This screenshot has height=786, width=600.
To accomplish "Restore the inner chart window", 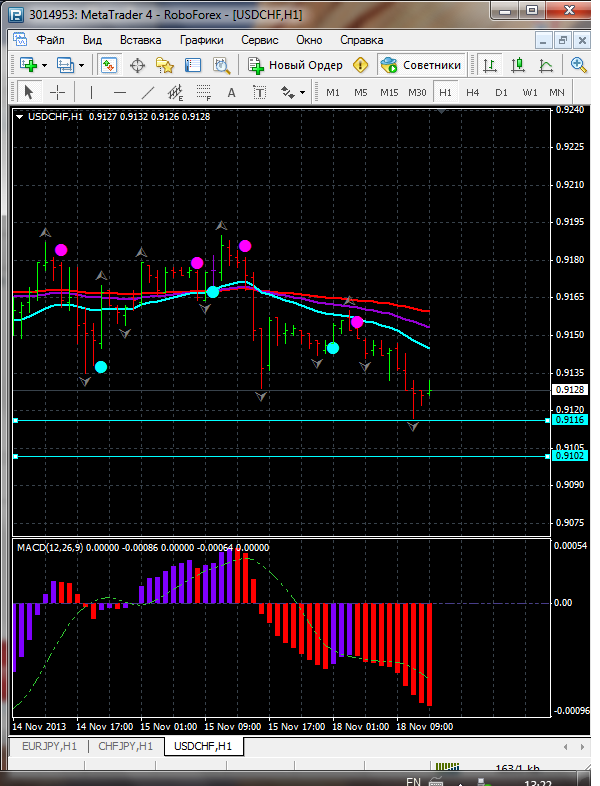I will point(563,40).
